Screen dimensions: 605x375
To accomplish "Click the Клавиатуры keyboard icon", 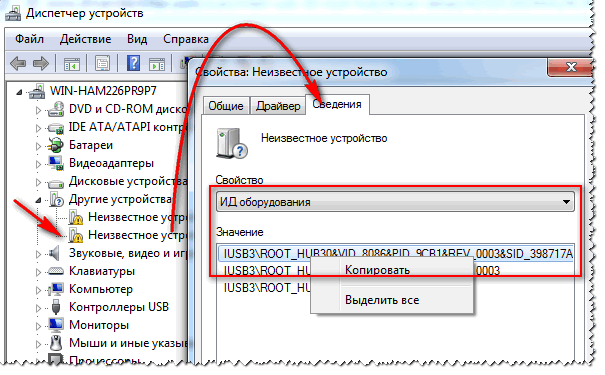I will (56, 271).
